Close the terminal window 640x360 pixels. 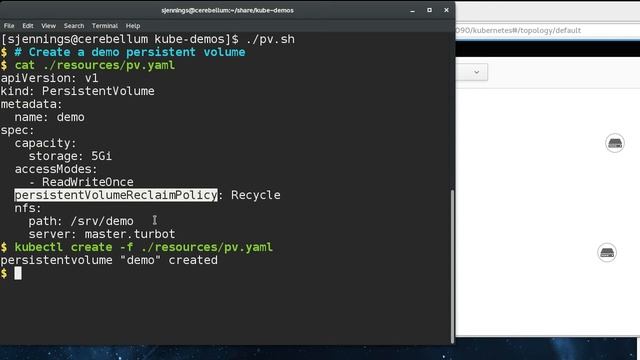pyautogui.click(x=447, y=10)
